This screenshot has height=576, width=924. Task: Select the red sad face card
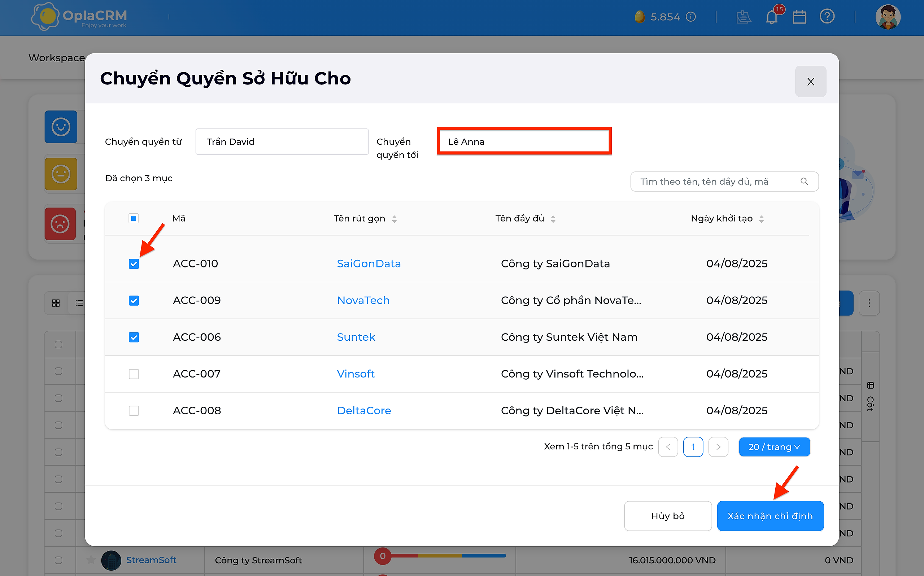pos(60,224)
